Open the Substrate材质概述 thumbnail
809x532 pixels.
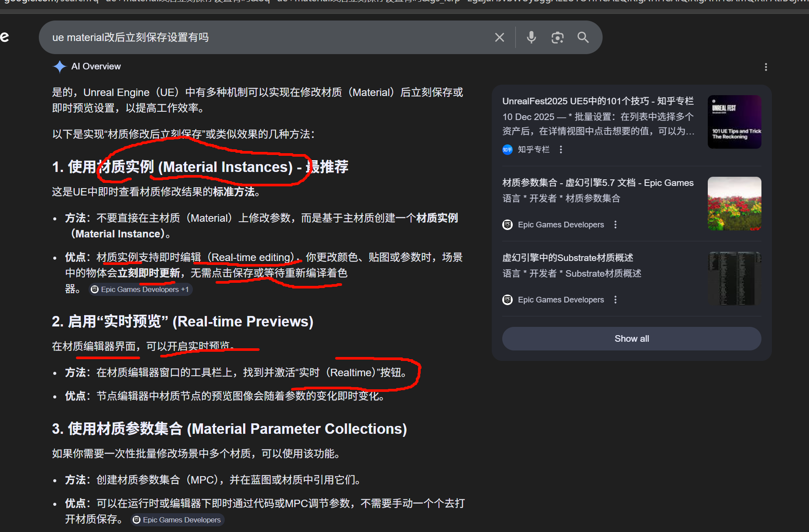coord(734,278)
